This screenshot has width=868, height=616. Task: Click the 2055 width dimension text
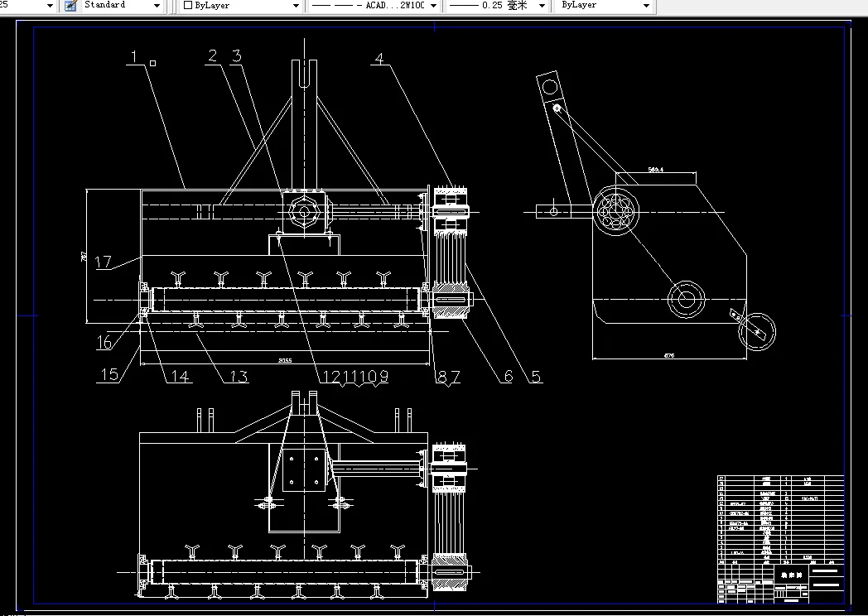285,361
